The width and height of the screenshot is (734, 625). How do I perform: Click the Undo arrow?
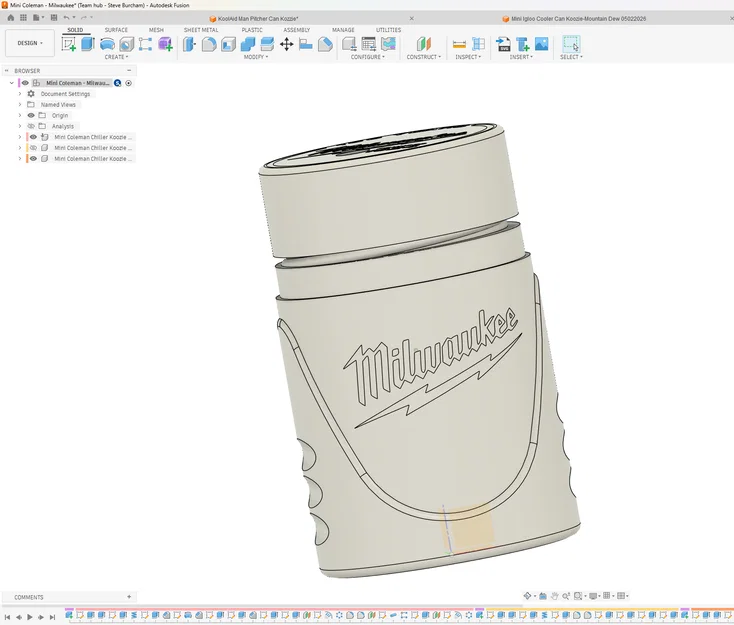point(66,18)
